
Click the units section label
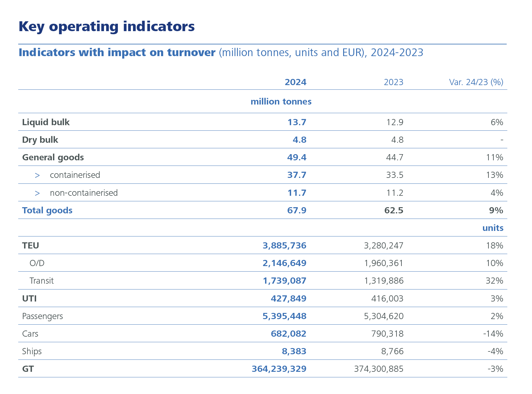pyautogui.click(x=493, y=228)
